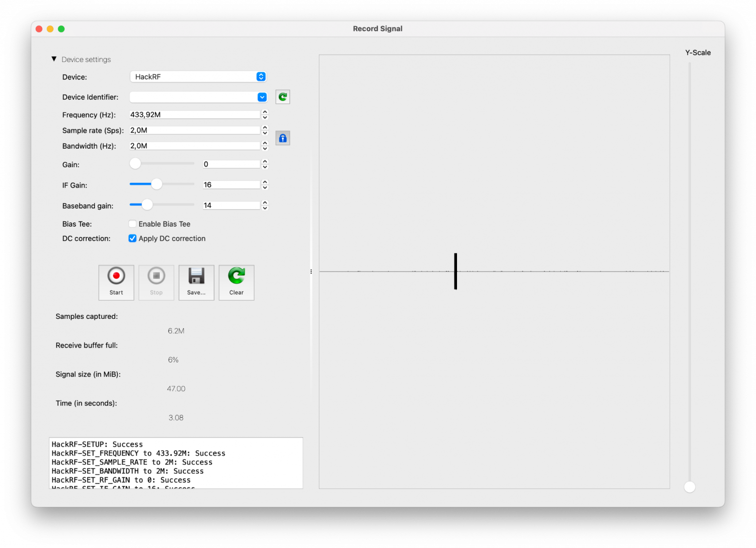756x548 pixels.
Task: Focus the Frequency (Hz) field
Action: tap(195, 115)
